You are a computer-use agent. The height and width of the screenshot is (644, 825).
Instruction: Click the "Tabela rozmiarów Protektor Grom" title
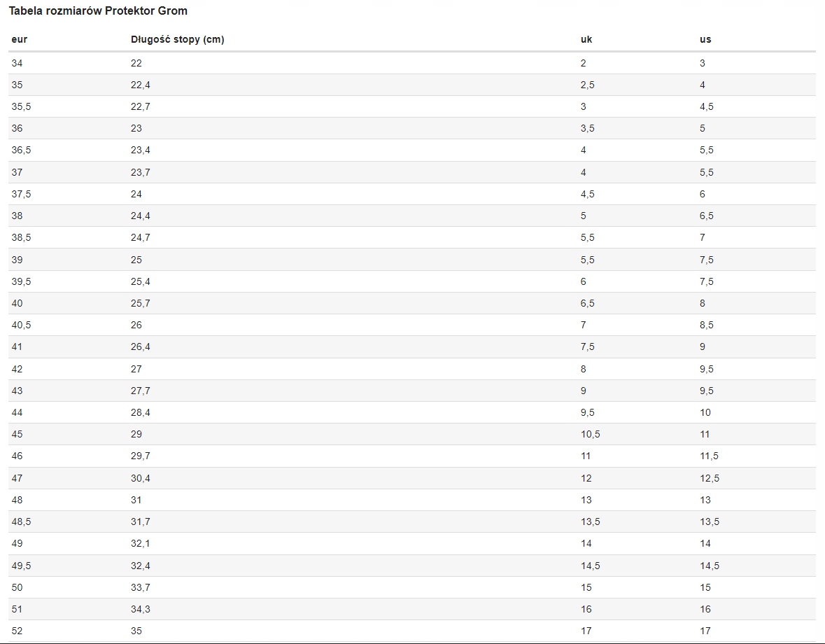click(x=98, y=11)
